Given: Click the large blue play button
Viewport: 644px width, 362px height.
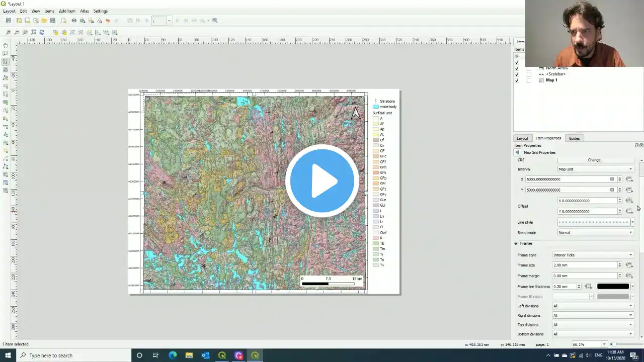Looking at the screenshot, I should coord(322,181).
